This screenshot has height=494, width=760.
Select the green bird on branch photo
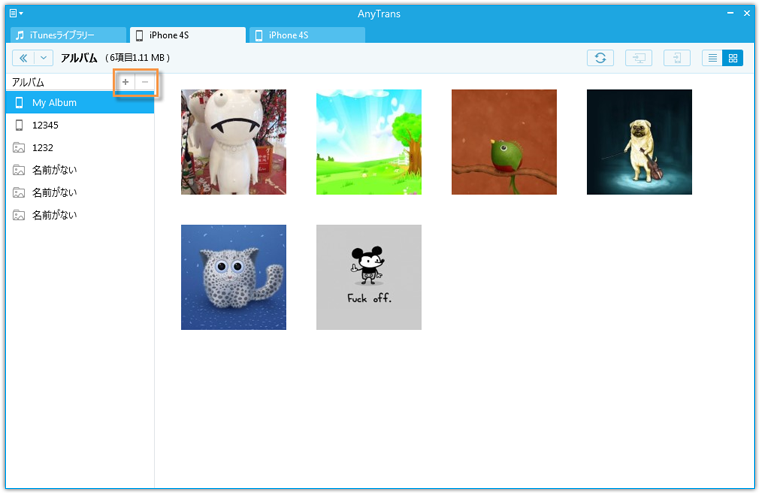pyautogui.click(x=504, y=142)
